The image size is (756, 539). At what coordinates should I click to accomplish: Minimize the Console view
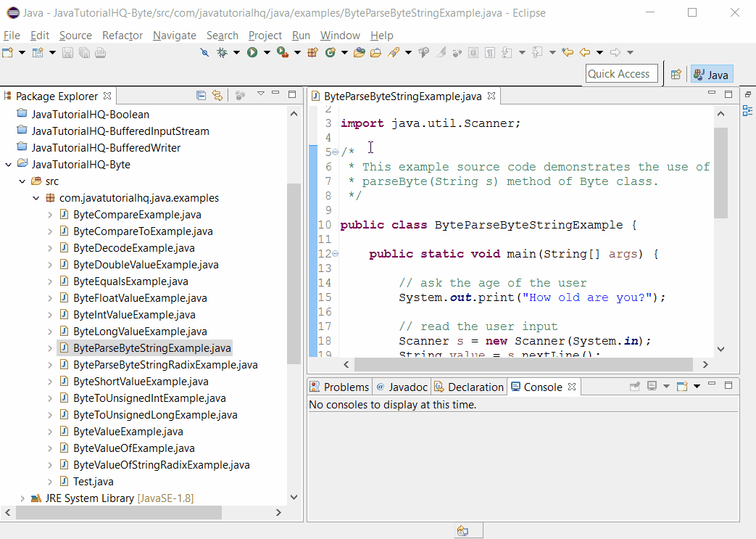pyautogui.click(x=712, y=385)
